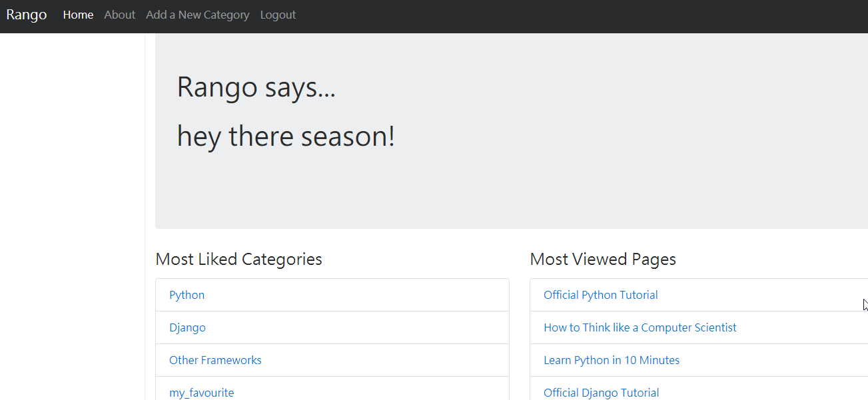Screen dimensions: 868x400
Task: Click the Most Liked Categories heading
Action: (x=238, y=259)
